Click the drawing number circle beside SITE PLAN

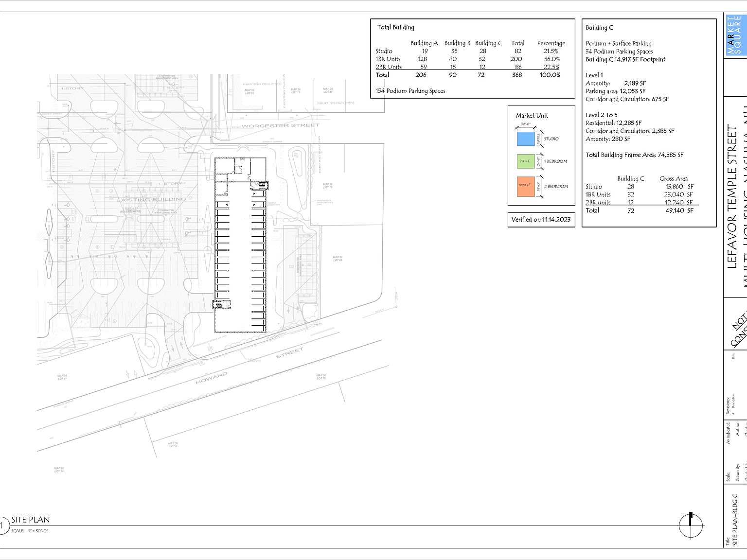click(x=2, y=525)
